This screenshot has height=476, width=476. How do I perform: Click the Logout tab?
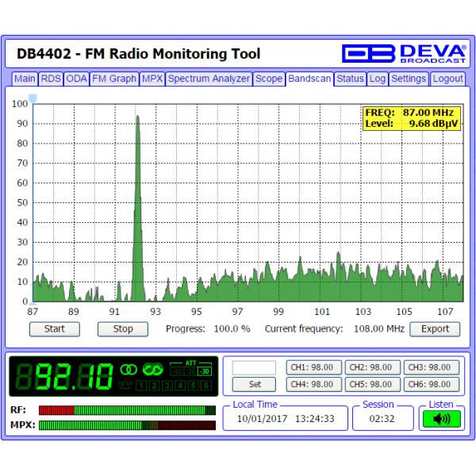coord(447,79)
